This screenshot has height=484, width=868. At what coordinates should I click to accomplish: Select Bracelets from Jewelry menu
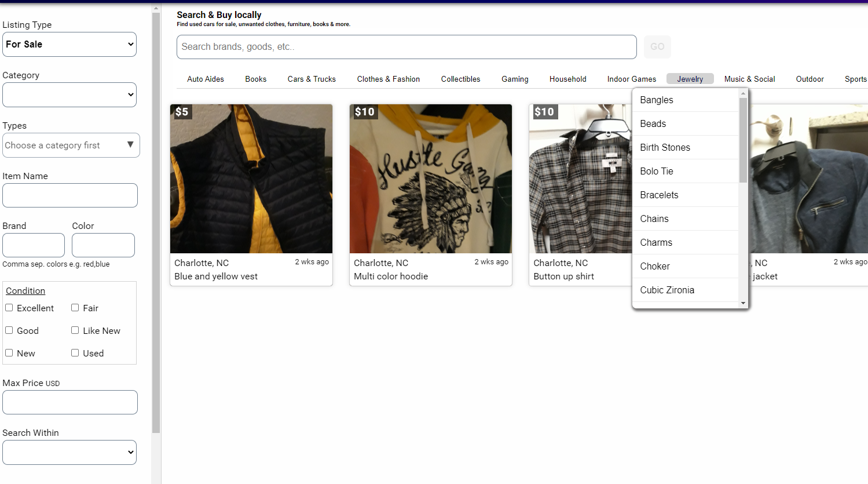686,195
